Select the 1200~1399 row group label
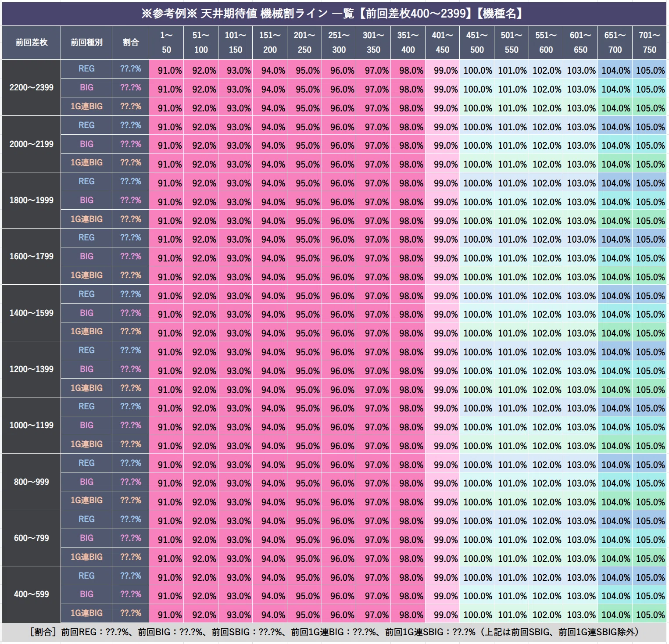Viewport: 669px width, 644px height. [31, 369]
